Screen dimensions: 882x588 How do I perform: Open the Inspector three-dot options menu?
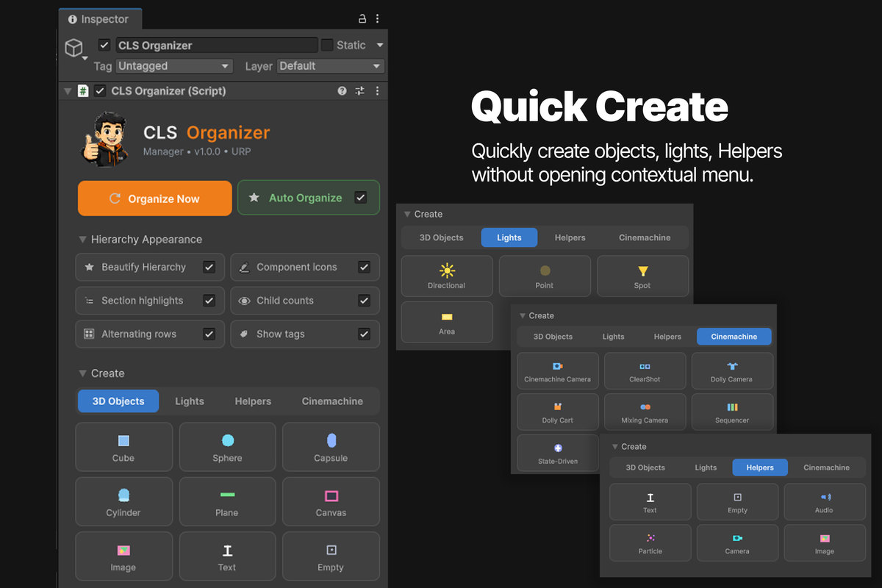377,18
